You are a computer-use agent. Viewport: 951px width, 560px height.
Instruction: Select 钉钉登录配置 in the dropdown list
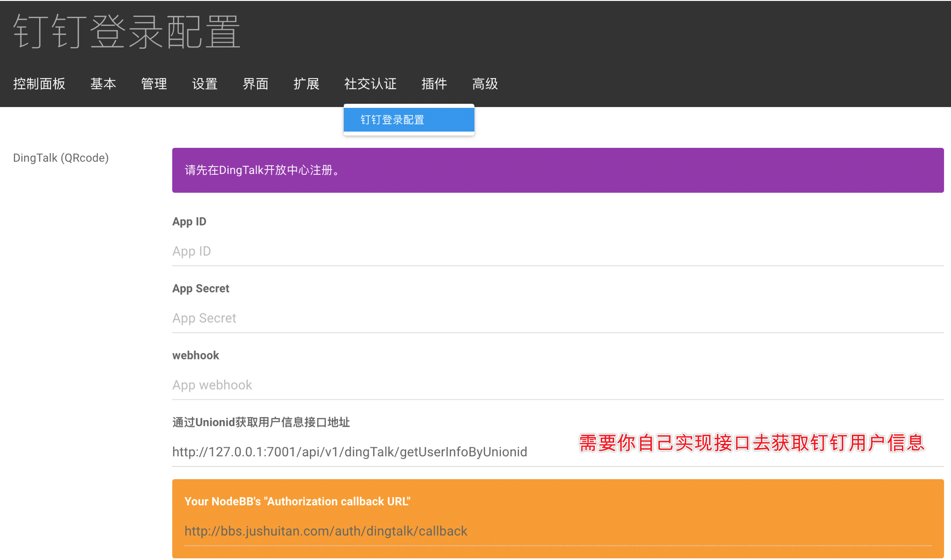(x=408, y=120)
